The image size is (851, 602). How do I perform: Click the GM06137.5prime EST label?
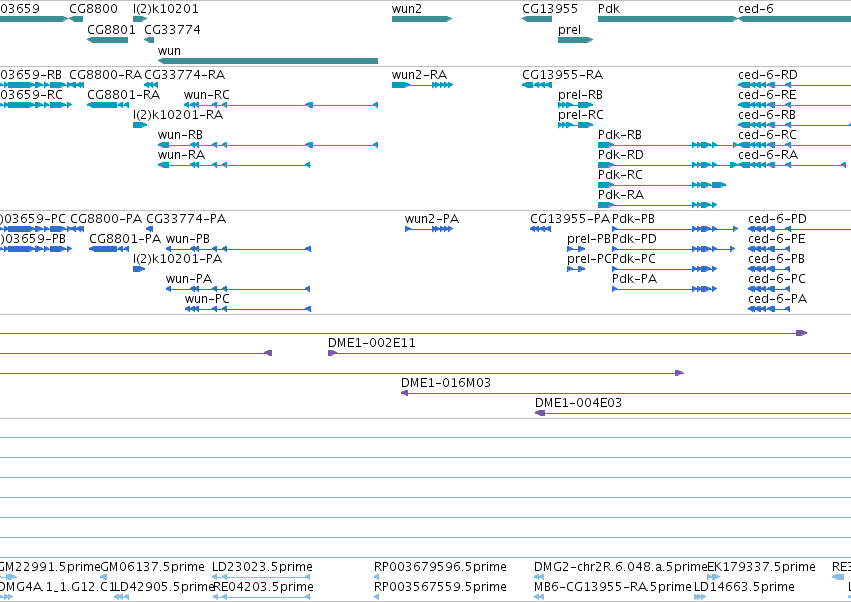(x=153, y=567)
